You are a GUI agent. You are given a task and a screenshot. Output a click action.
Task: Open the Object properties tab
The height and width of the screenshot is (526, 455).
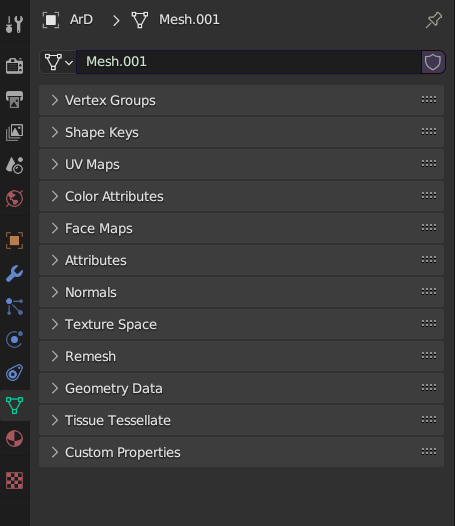14,241
